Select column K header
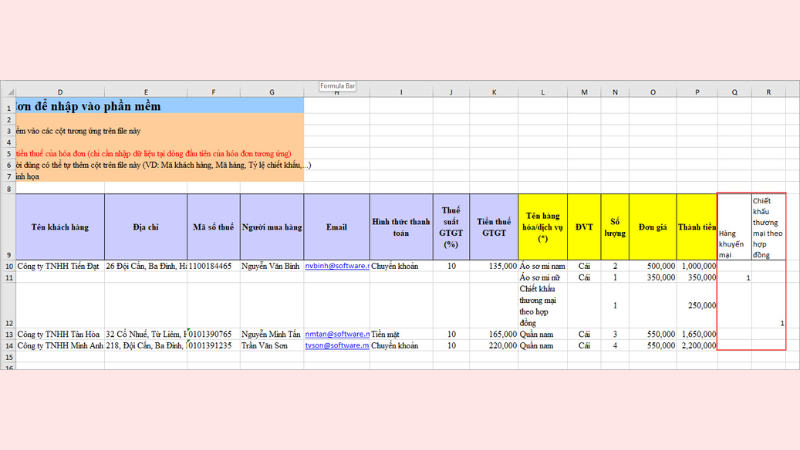Image resolution: width=800 pixels, height=450 pixels. pyautogui.click(x=494, y=92)
